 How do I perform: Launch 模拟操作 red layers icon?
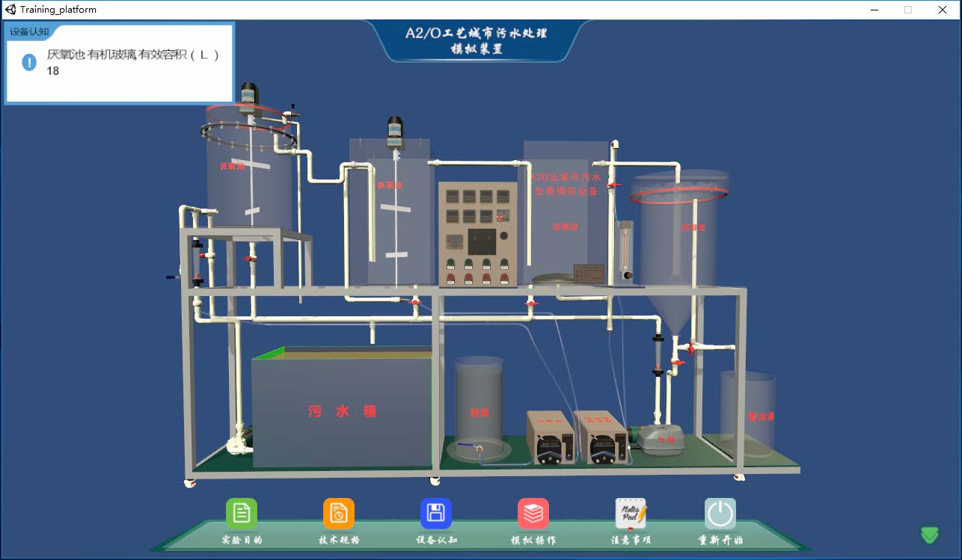[533, 514]
